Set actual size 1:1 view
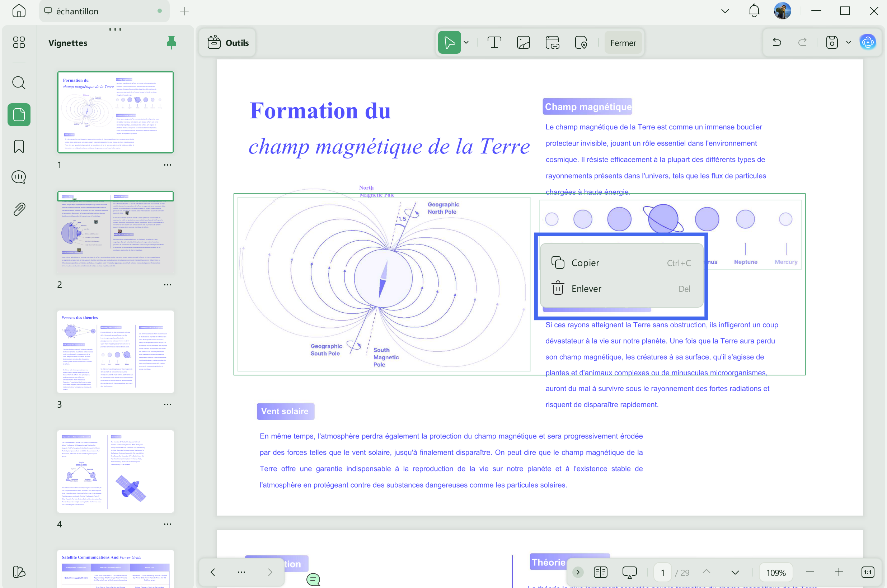This screenshot has width=887, height=588. (x=868, y=572)
